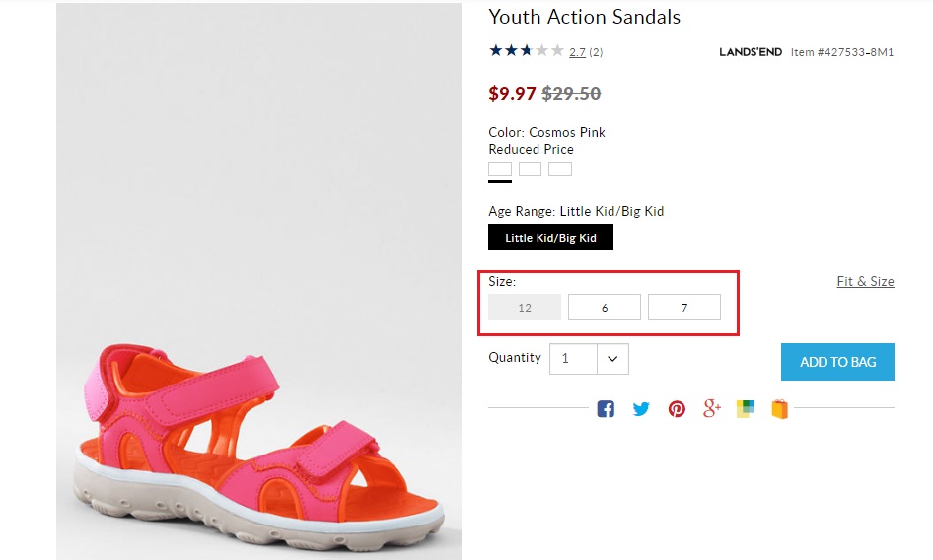Share the sandals on Facebook
The image size is (933, 560).
click(606, 408)
